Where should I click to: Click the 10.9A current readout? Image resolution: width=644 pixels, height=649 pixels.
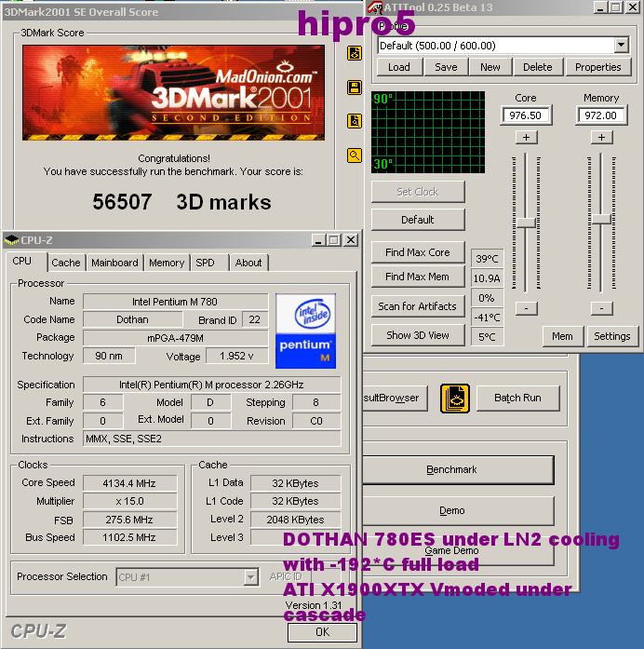click(x=488, y=278)
